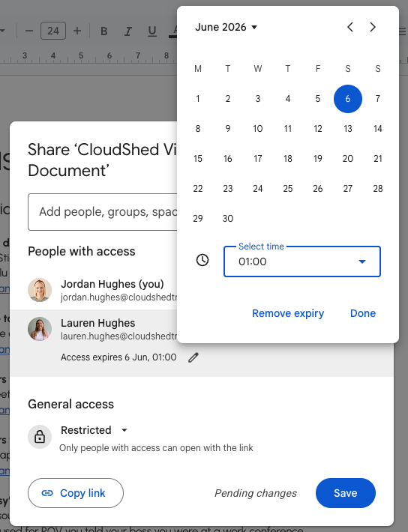Go to previous month in calendar
This screenshot has height=532, width=408.
coord(350,27)
